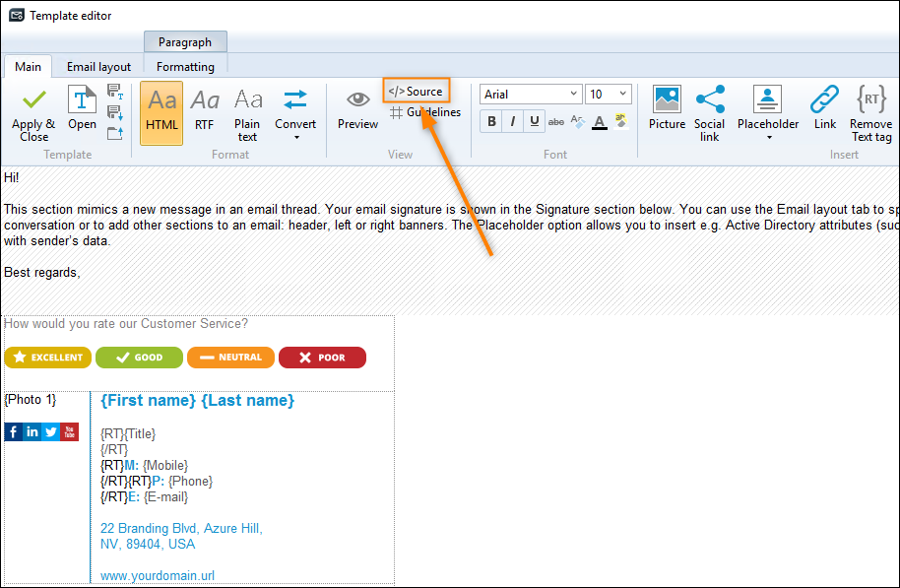Open the Arial font family dropdown
Image resolution: width=900 pixels, height=588 pixels.
pyautogui.click(x=530, y=94)
